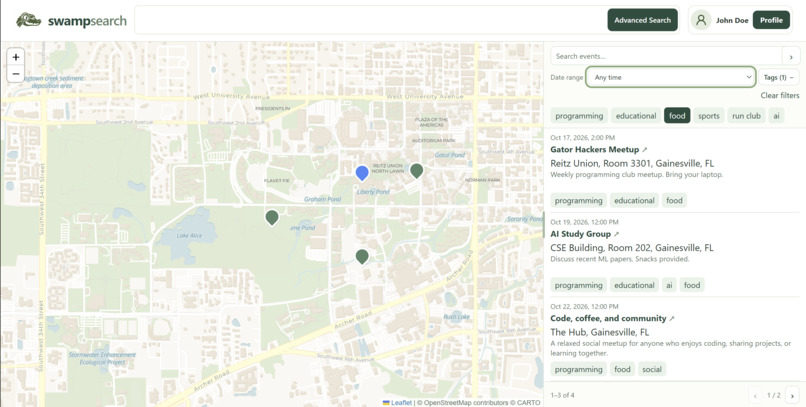Open the AI Study Group event title
Screen dimensions: 806x407
[581, 234]
